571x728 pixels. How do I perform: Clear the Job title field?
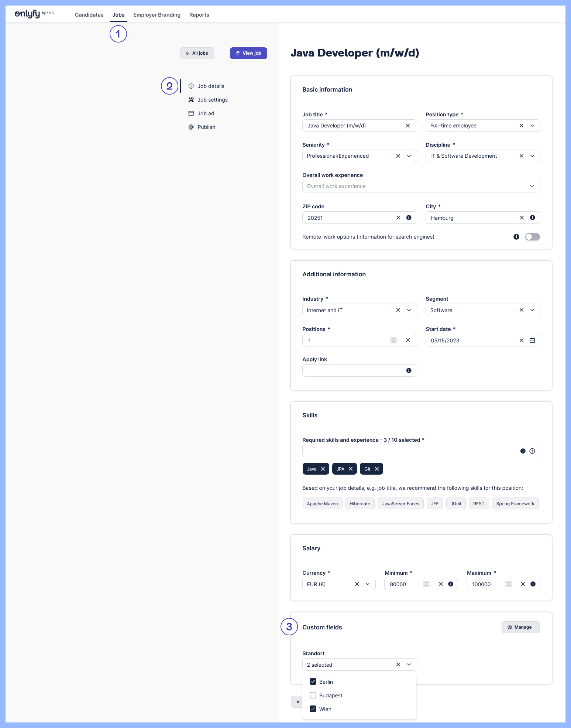[408, 126]
